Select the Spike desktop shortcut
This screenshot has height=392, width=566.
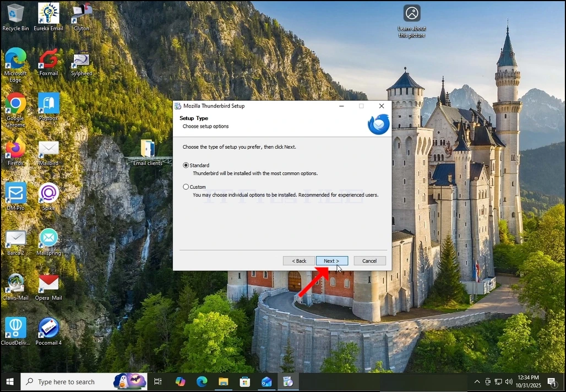[48, 197]
